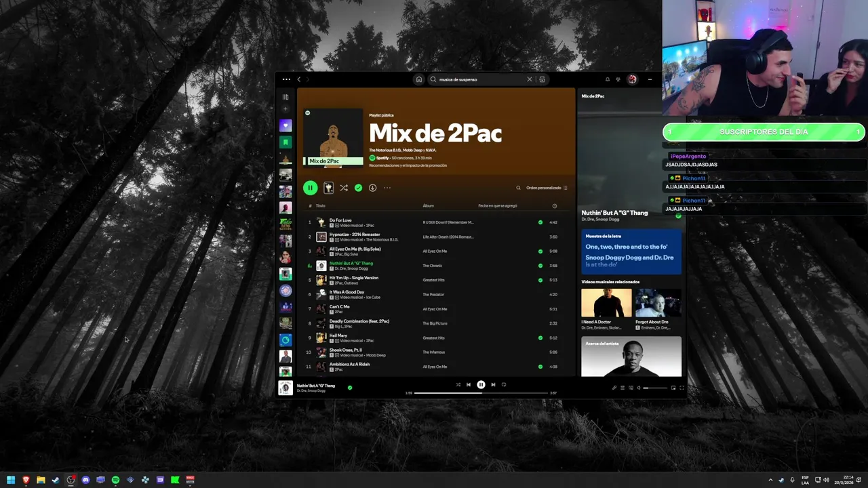Open Spotify Home
Viewport: 868px width, 488px height.
(419, 79)
